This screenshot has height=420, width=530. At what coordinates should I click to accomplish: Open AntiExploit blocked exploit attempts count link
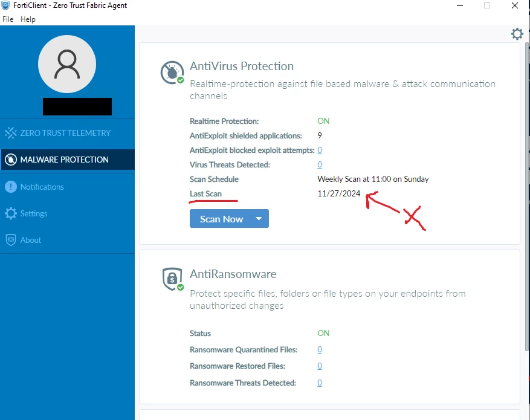(320, 150)
